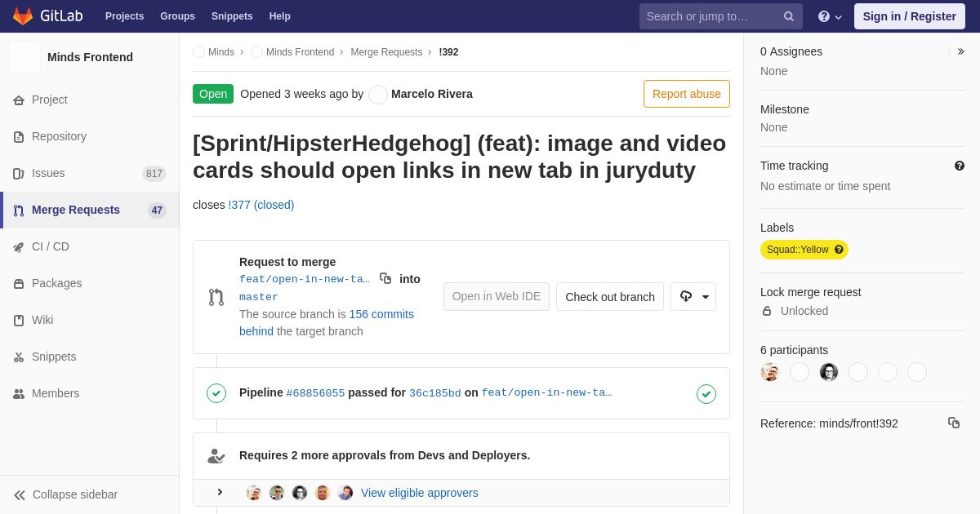The width and height of the screenshot is (980, 514).
Task: Open Repository in the sidebar
Action: pos(90,136)
